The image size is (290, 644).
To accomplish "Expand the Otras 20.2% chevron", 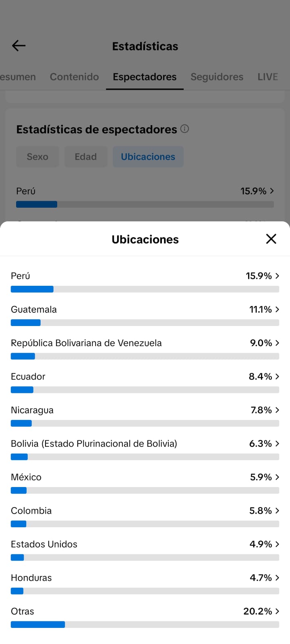I will click(277, 611).
